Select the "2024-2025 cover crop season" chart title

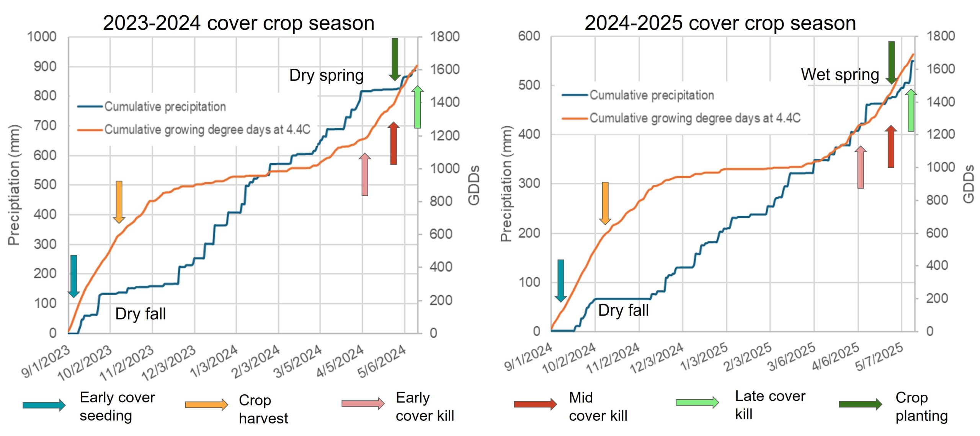[x=720, y=23]
